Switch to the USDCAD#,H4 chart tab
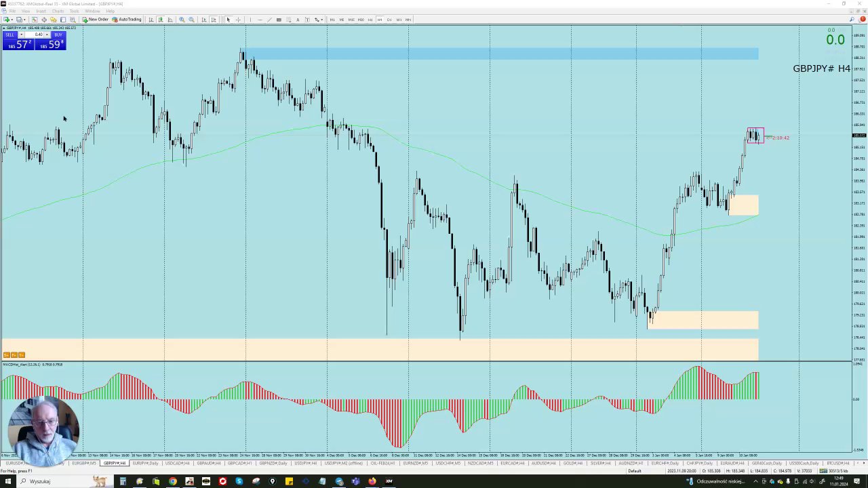This screenshot has width=868, height=488. click(x=178, y=463)
